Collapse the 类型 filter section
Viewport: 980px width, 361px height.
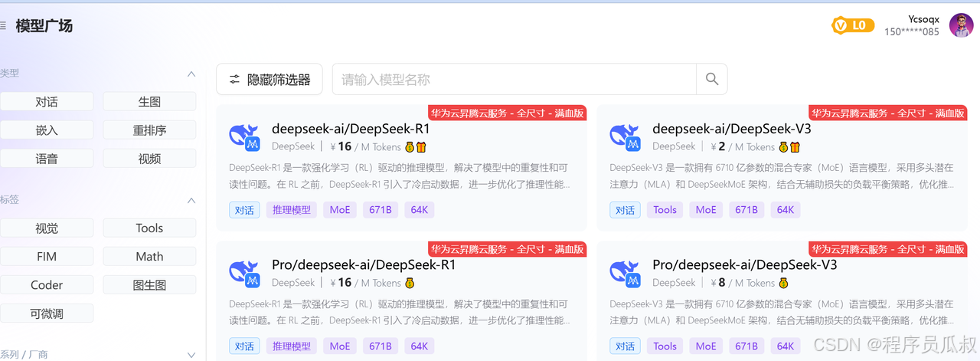[191, 74]
